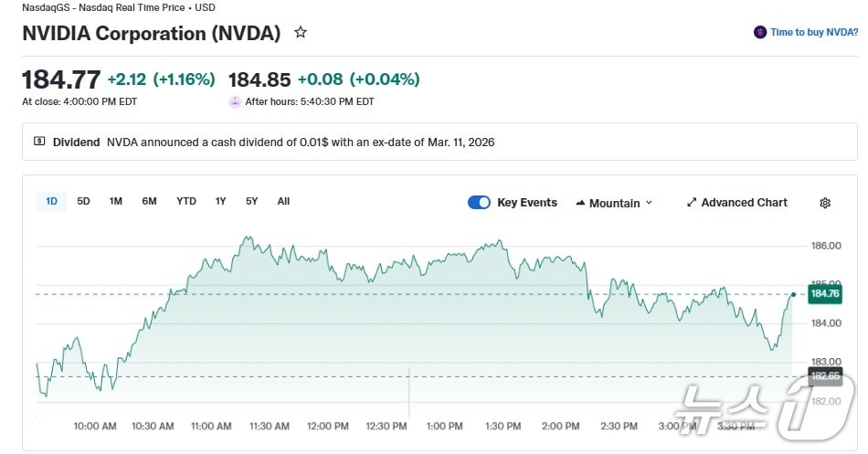
Task: Click the Advanced Chart expand arrows icon
Action: tap(692, 203)
